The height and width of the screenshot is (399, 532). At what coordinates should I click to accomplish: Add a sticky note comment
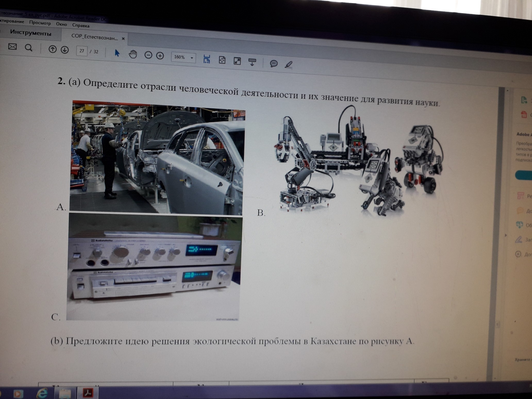tap(274, 63)
